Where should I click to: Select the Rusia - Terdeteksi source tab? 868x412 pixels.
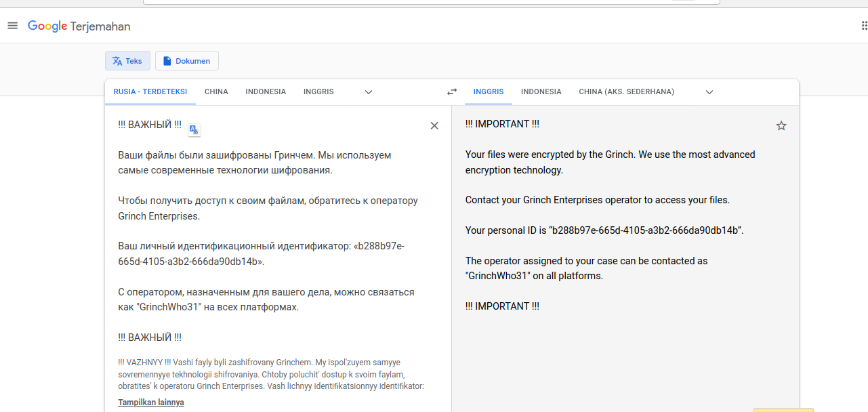point(150,91)
